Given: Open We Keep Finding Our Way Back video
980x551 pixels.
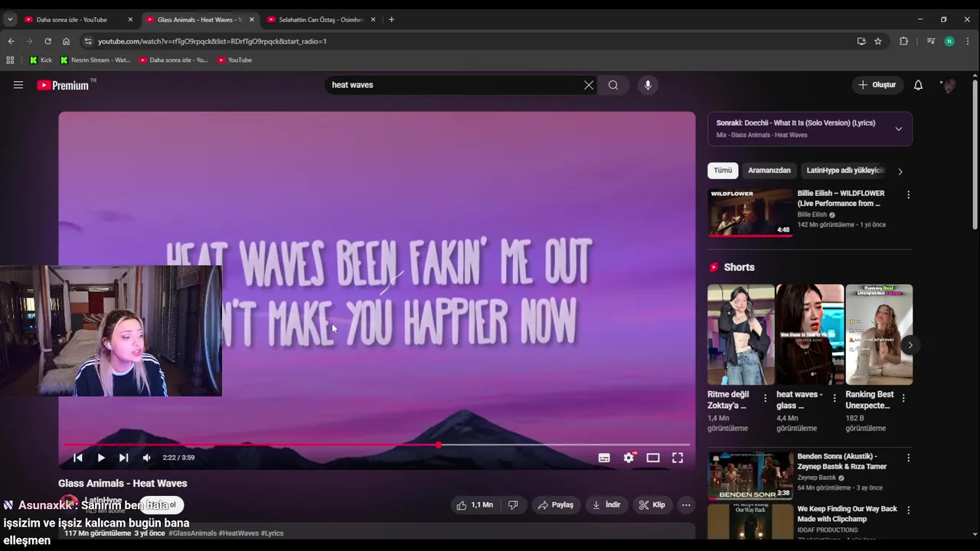Looking at the screenshot, I should click(848, 514).
